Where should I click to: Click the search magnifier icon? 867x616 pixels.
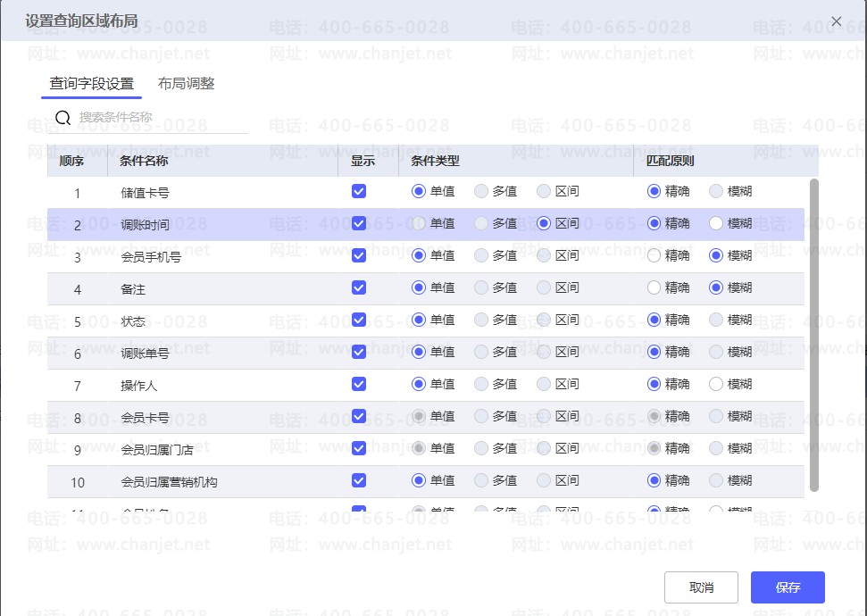click(x=63, y=118)
